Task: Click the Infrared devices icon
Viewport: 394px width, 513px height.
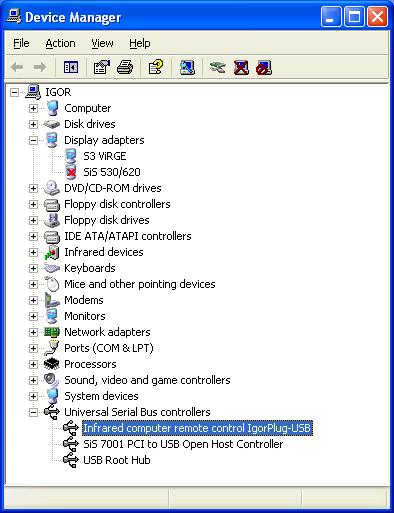Action: (52, 252)
